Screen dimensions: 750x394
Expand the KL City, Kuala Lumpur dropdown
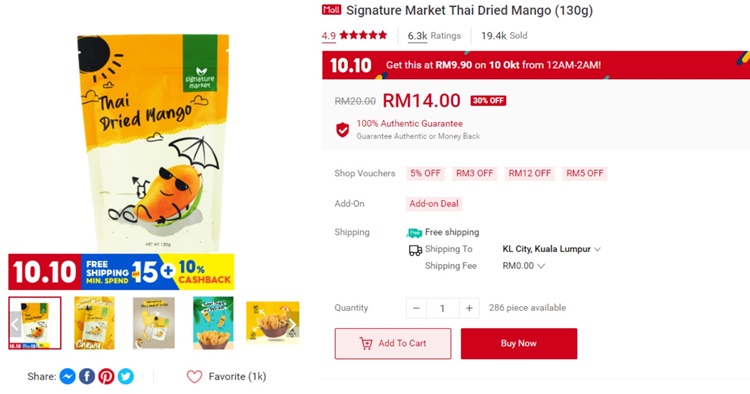[x=551, y=249]
